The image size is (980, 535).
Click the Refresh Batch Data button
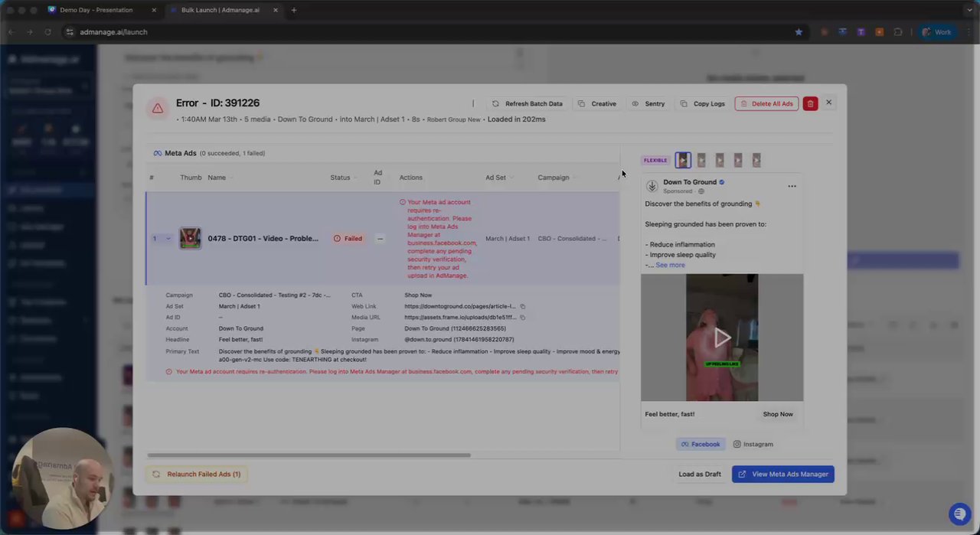pyautogui.click(x=528, y=103)
